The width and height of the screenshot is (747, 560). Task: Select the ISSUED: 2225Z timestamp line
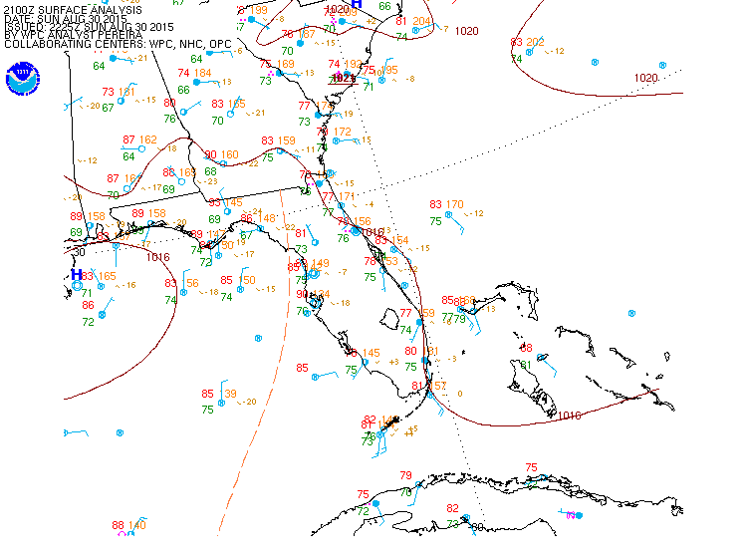[x=89, y=27]
